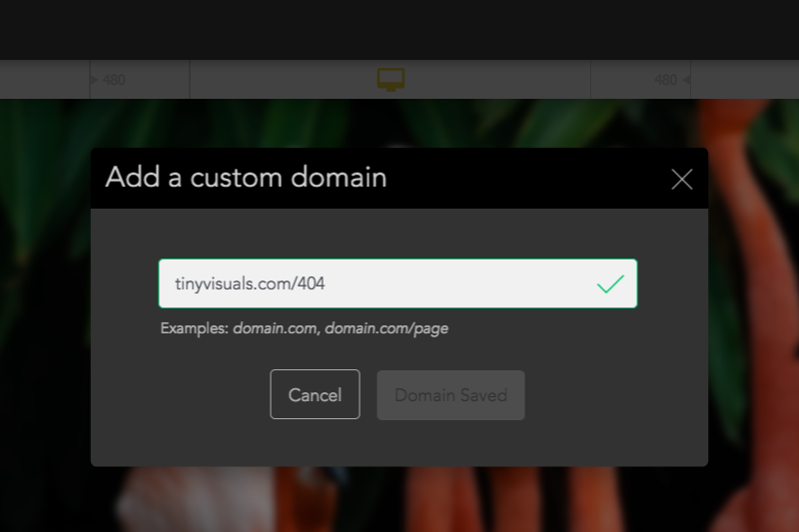The width and height of the screenshot is (799, 532).
Task: Click the green checkmark validation icon
Action: click(610, 283)
